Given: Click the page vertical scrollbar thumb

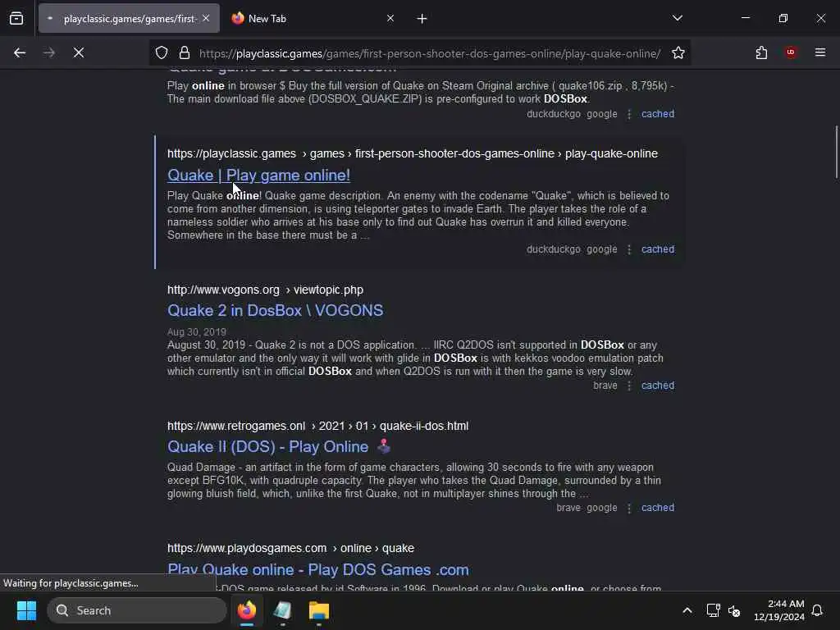Looking at the screenshot, I should [x=836, y=152].
